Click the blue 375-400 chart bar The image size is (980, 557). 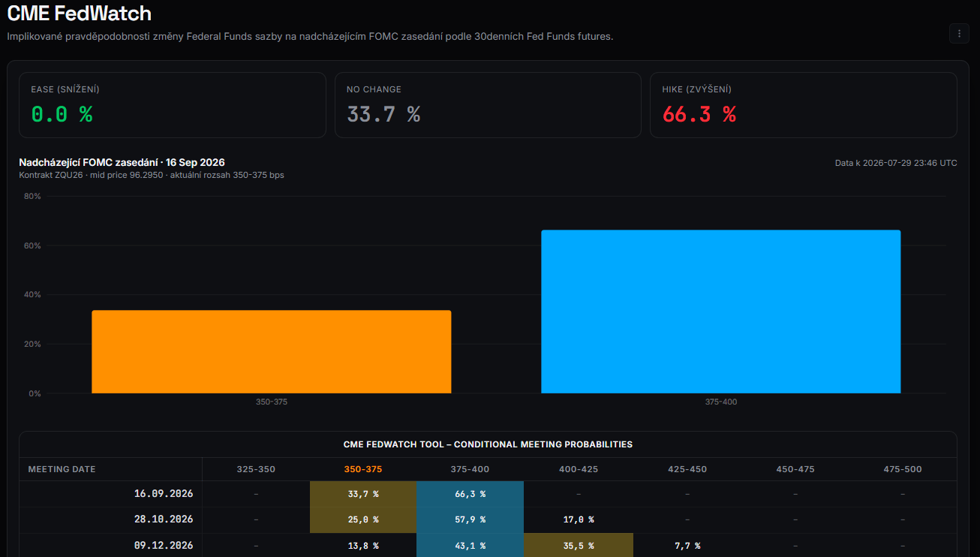tap(720, 312)
